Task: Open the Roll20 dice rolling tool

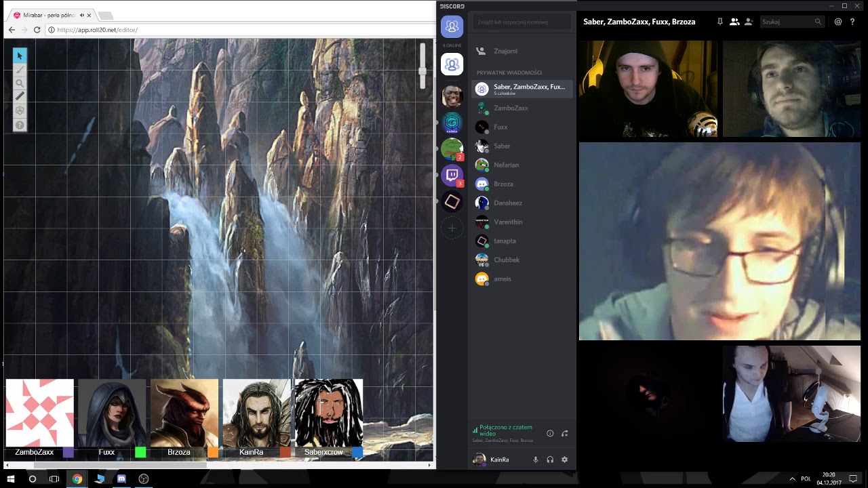Action: [x=20, y=110]
